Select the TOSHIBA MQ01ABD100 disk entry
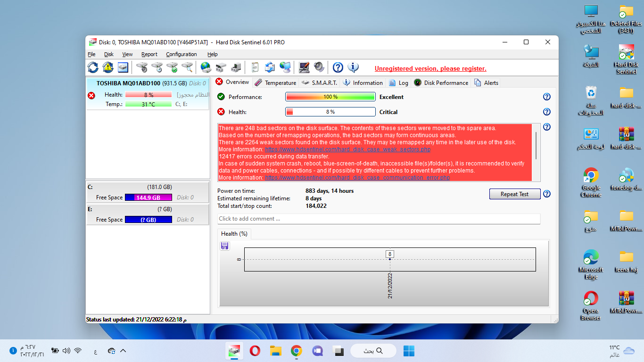The width and height of the screenshot is (644, 362). point(148,93)
